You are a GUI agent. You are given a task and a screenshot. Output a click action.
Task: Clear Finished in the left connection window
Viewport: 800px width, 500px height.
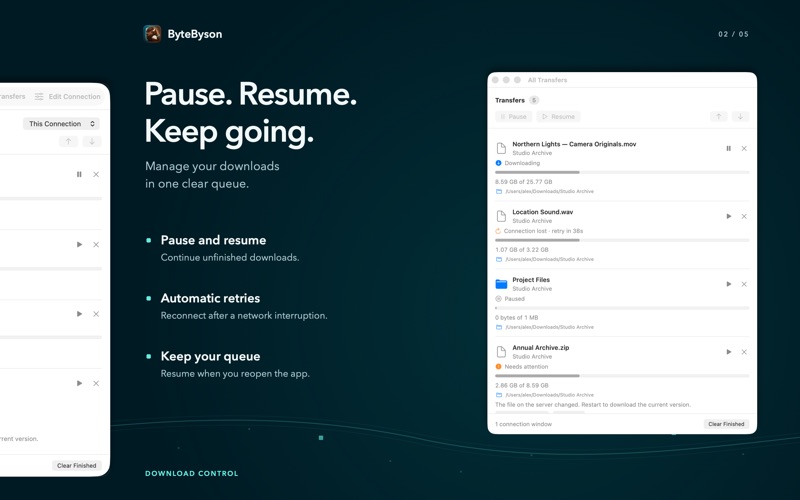point(77,465)
